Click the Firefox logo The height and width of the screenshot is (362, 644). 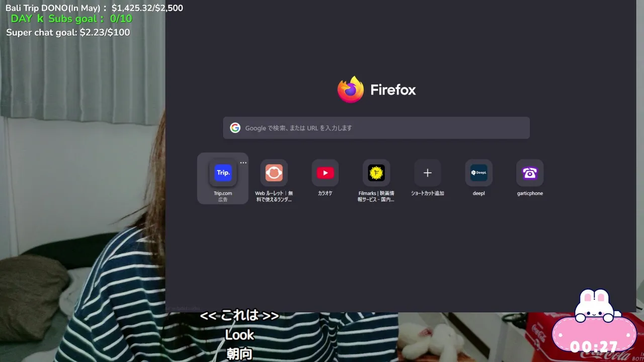[351, 89]
